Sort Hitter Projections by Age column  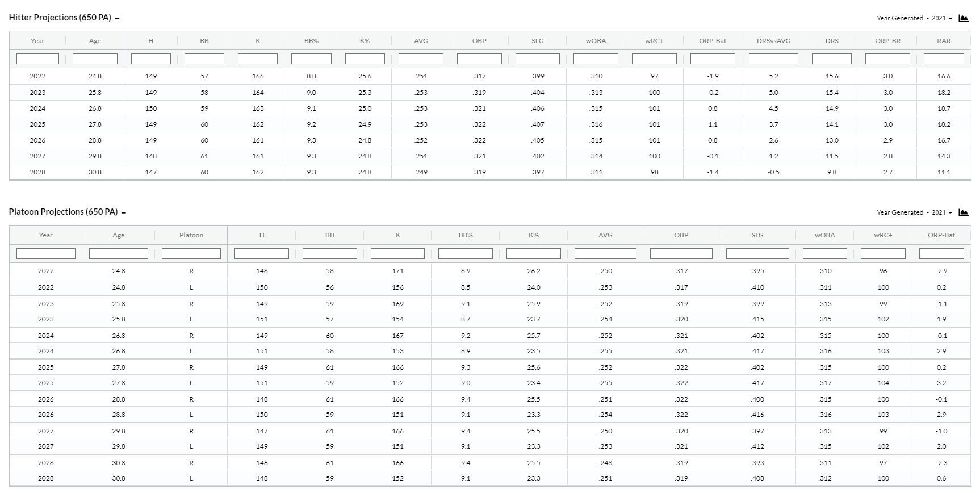[95, 41]
